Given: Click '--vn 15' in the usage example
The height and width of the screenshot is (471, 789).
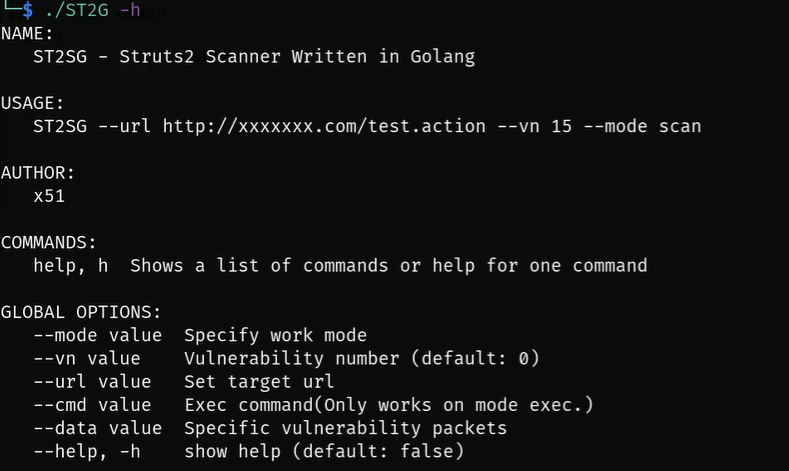Looking at the screenshot, I should (x=540, y=126).
